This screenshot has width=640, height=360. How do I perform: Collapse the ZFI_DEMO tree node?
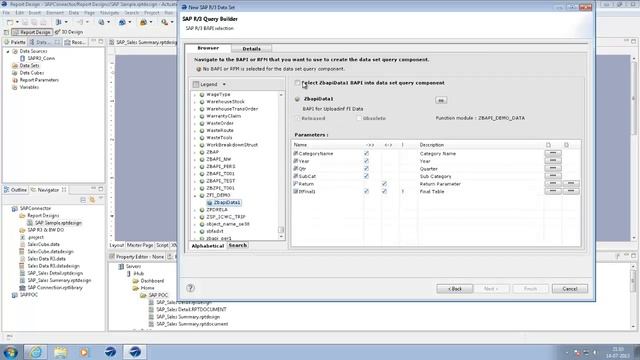(195, 196)
